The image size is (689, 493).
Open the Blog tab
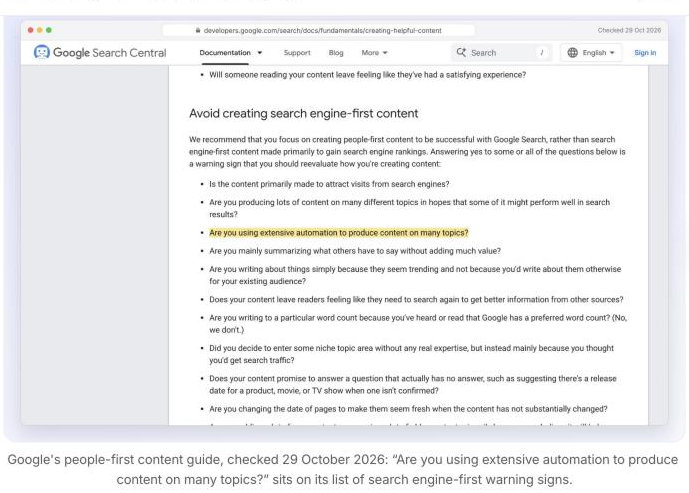pos(336,53)
